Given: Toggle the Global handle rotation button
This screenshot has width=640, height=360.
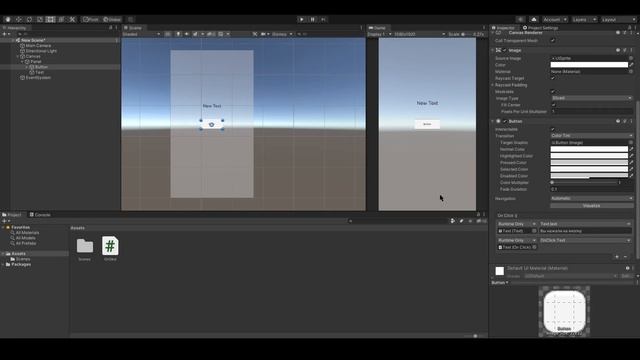Looking at the screenshot, I should click(112, 19).
